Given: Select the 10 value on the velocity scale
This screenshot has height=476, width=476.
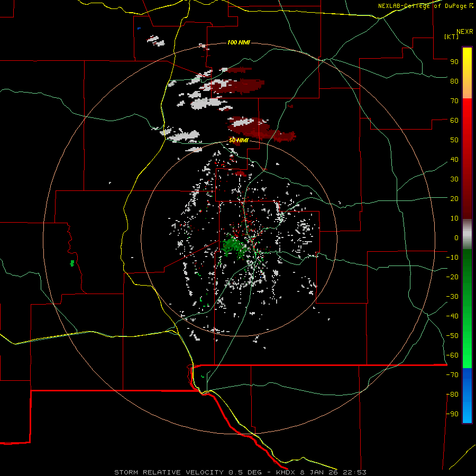Looking at the screenshot, I should click(454, 218).
